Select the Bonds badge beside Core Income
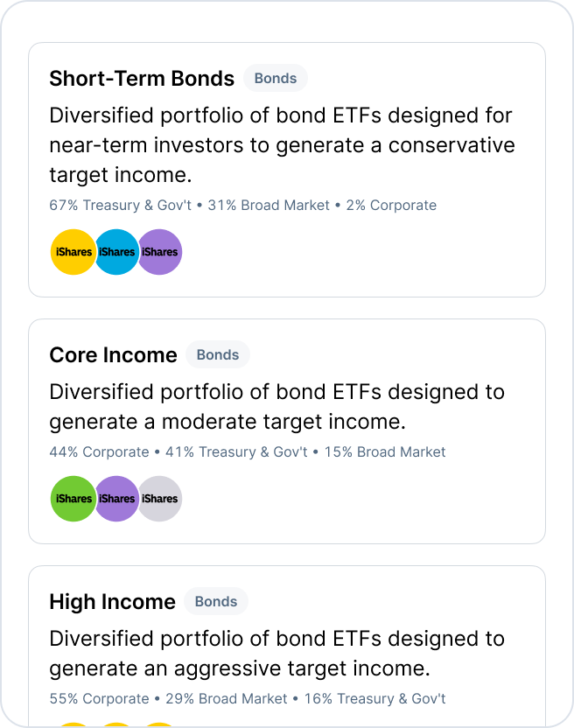The image size is (574, 728). 217,354
